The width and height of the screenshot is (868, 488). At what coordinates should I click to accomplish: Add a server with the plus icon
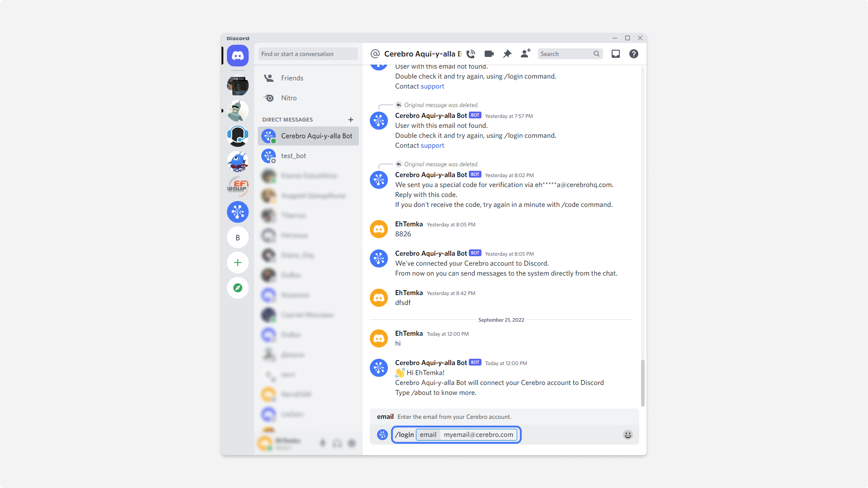click(x=237, y=263)
